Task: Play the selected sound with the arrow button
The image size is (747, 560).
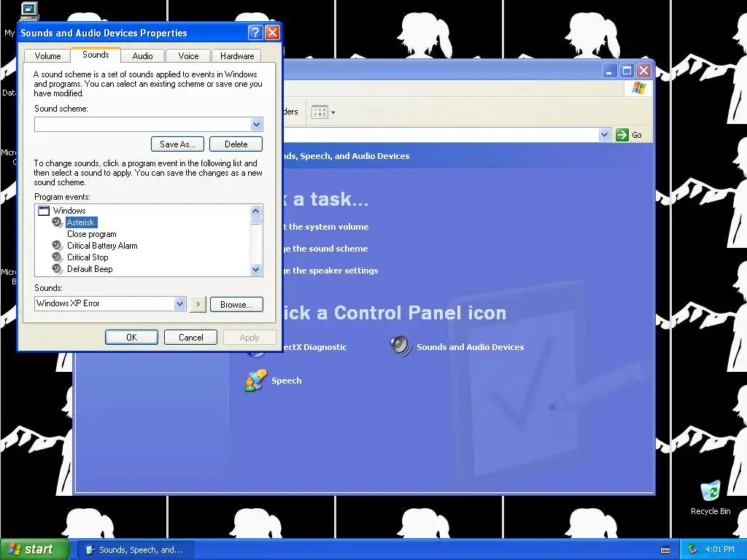Action: [198, 304]
